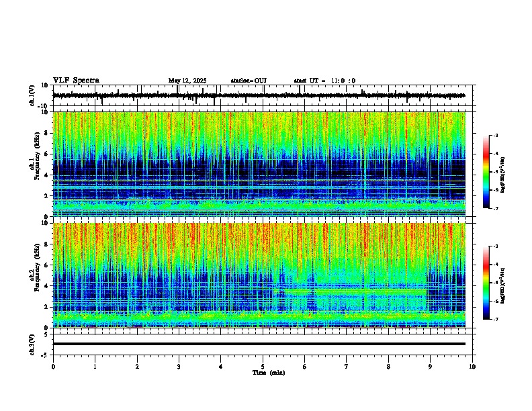This screenshot has width=532, height=411.
Task: Click time axis tick label '6'
Action: 305,367
